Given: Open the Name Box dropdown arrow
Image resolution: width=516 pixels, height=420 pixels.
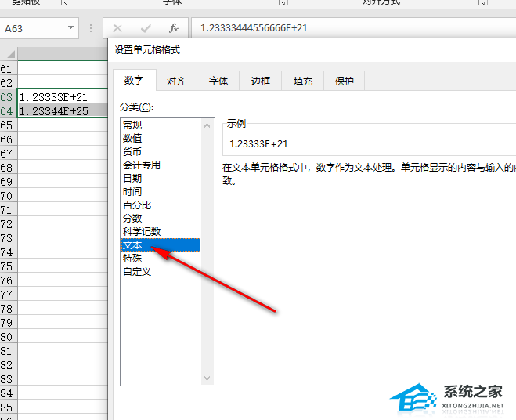Looking at the screenshot, I should [x=70, y=27].
